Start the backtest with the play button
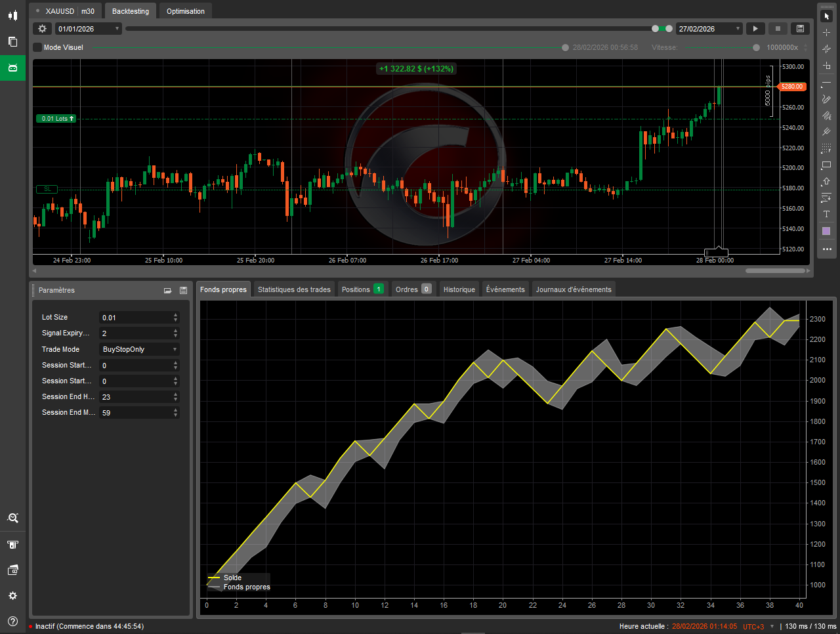The width and height of the screenshot is (840, 634). click(x=755, y=28)
